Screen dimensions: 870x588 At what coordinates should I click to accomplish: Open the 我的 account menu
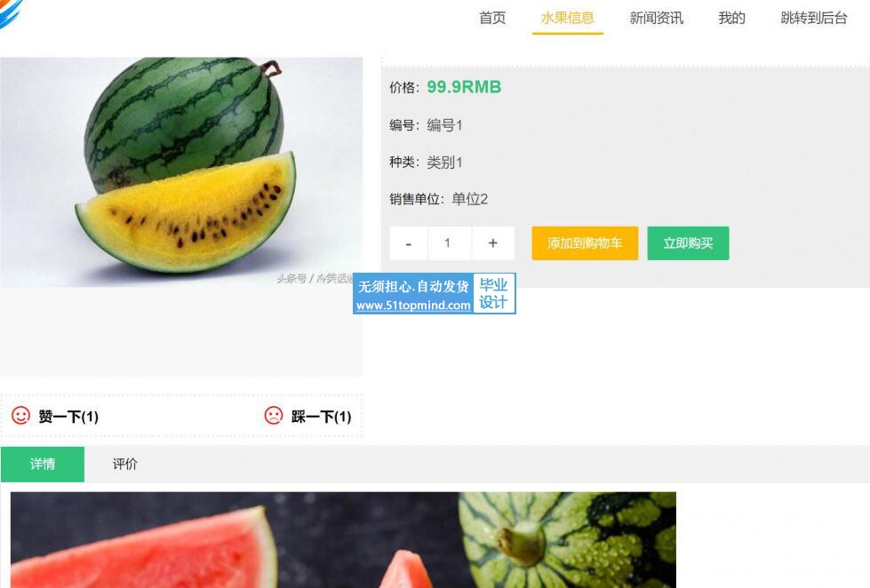[x=732, y=18]
